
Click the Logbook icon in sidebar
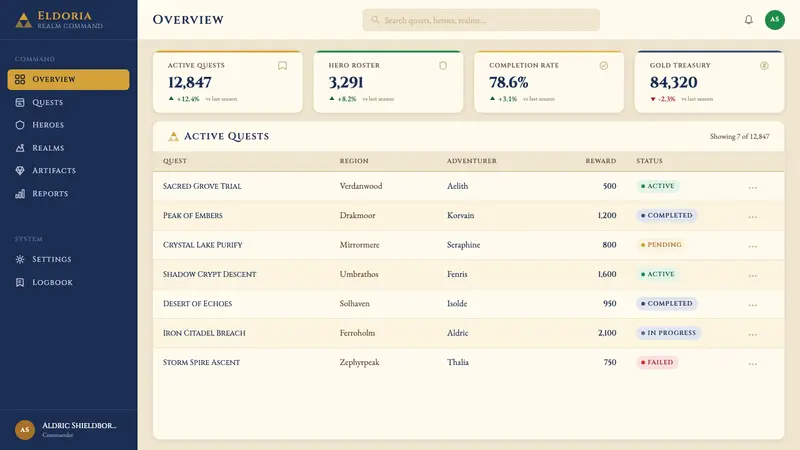pyautogui.click(x=20, y=282)
